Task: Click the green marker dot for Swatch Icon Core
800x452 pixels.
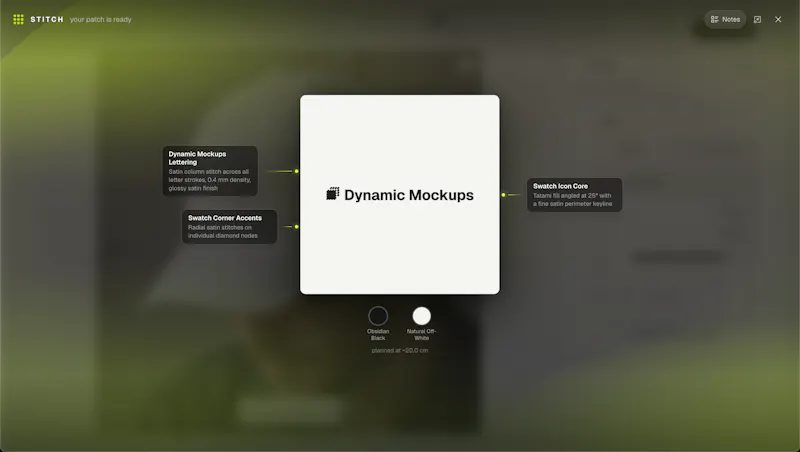Action: (504, 195)
